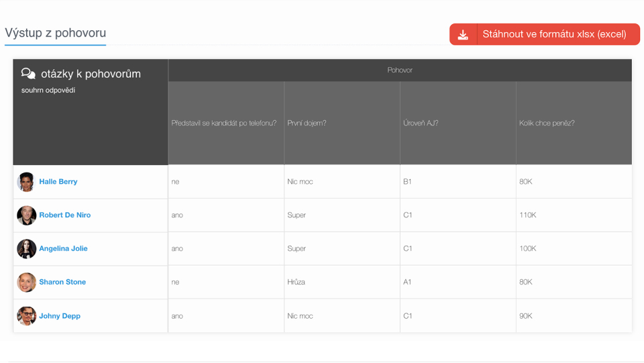This screenshot has height=363, width=644.
Task: Select the Výstup z pohovoru tab heading
Action: point(56,33)
